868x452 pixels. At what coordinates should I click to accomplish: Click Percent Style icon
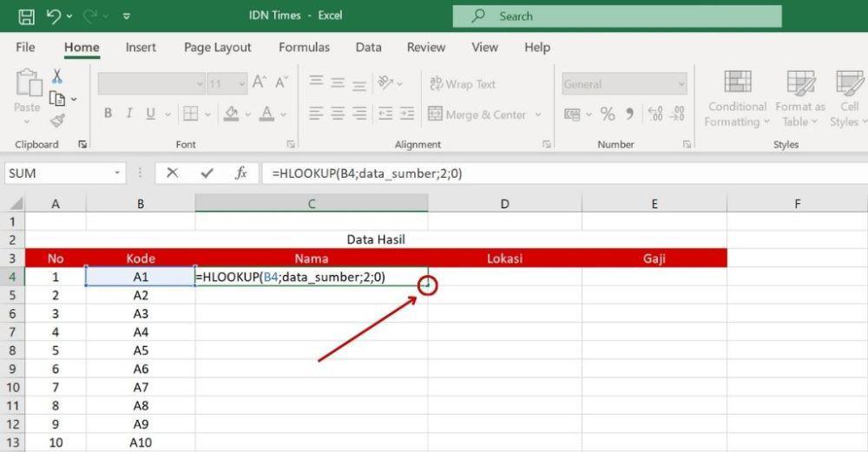coord(608,115)
